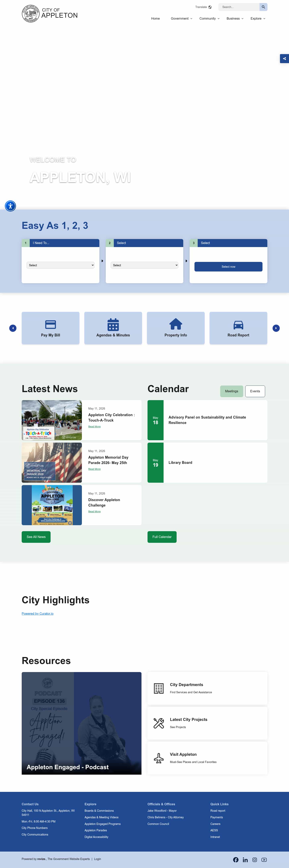This screenshot has height=868, width=289.
Task: Open the Facebook icon in footer
Action: tap(236, 860)
